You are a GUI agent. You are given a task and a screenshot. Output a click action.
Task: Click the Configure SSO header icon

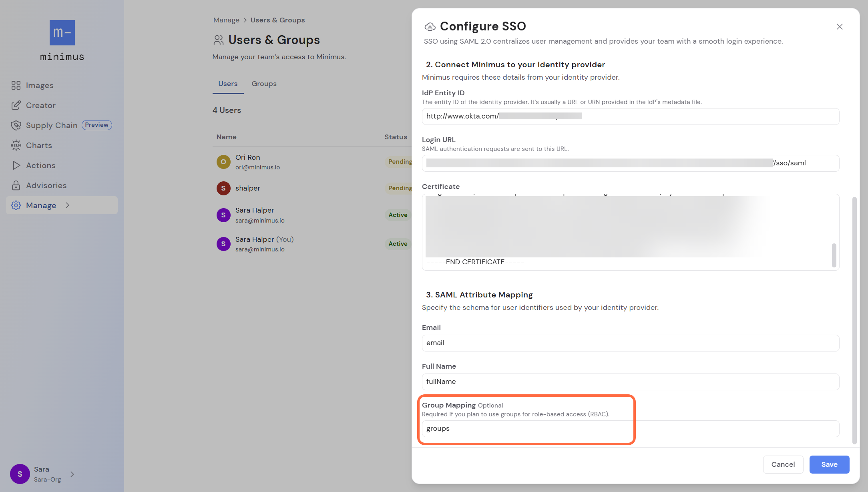point(430,26)
